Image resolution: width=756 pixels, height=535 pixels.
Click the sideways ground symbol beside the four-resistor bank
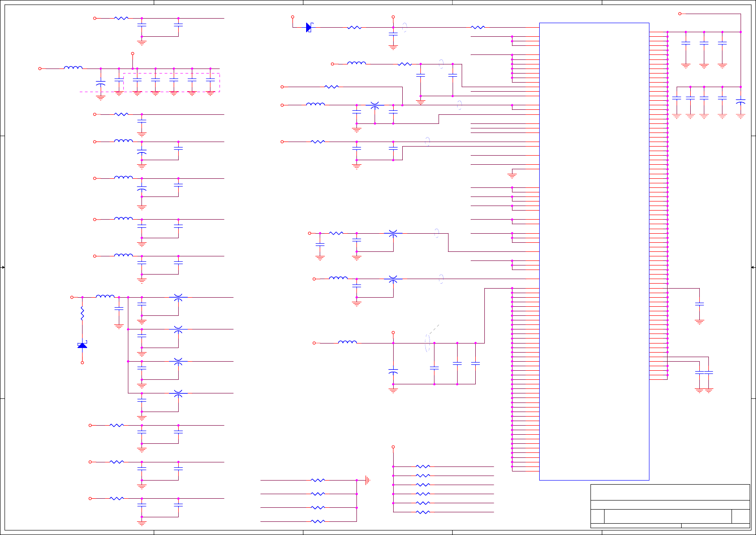click(x=368, y=480)
